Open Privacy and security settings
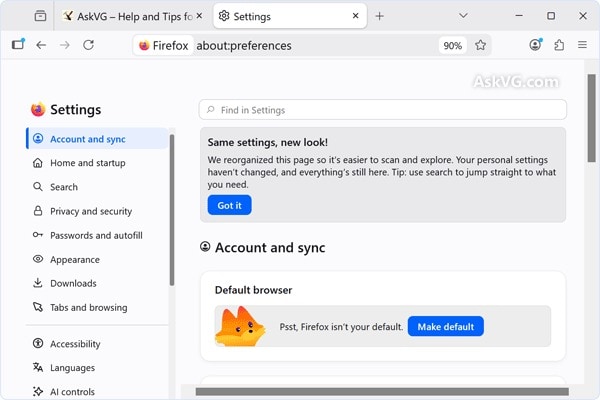 (x=97, y=211)
